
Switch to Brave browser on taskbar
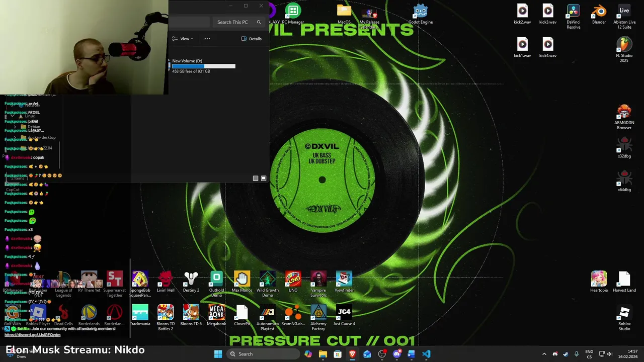click(x=352, y=354)
